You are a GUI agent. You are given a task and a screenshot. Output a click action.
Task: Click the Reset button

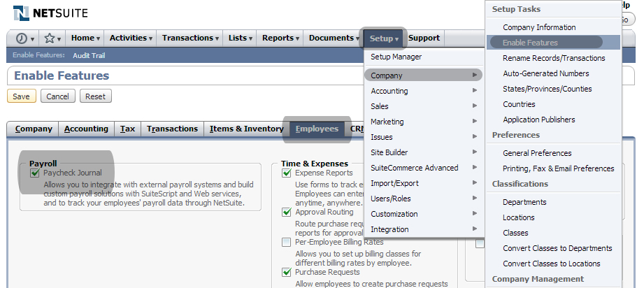coord(95,96)
